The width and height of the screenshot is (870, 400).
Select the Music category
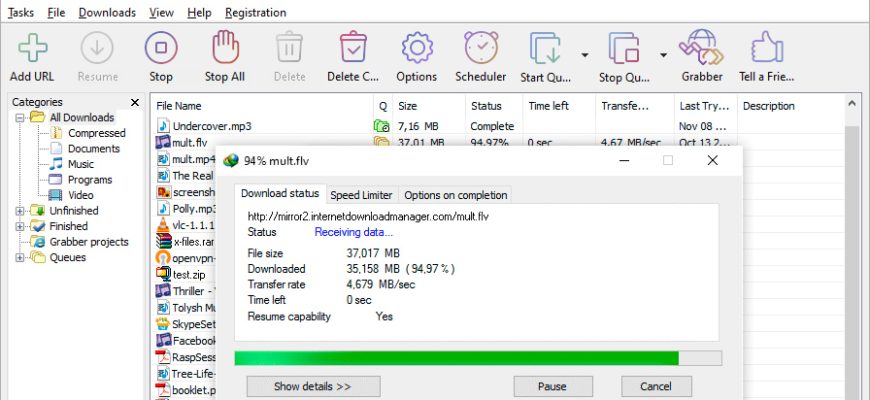[81, 164]
